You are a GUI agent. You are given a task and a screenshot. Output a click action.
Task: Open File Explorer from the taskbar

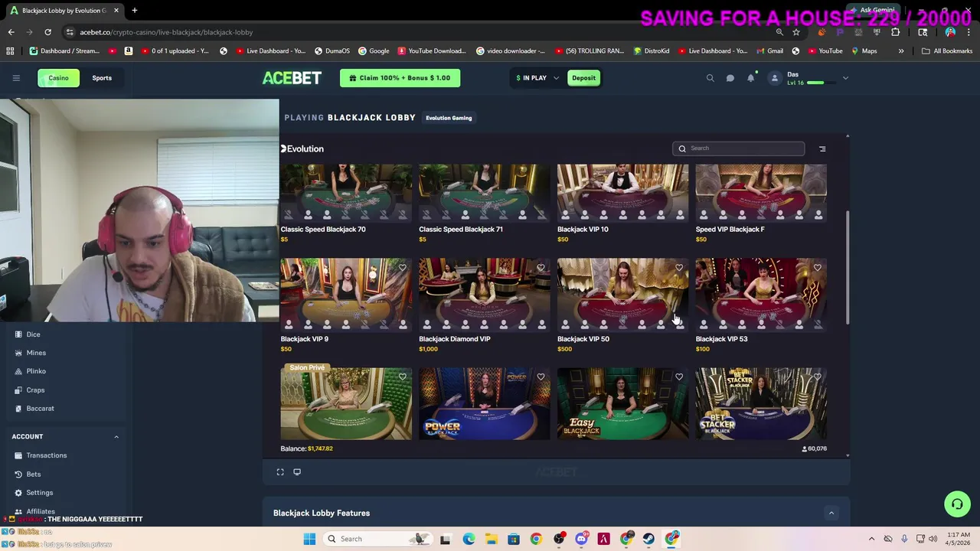tap(491, 539)
